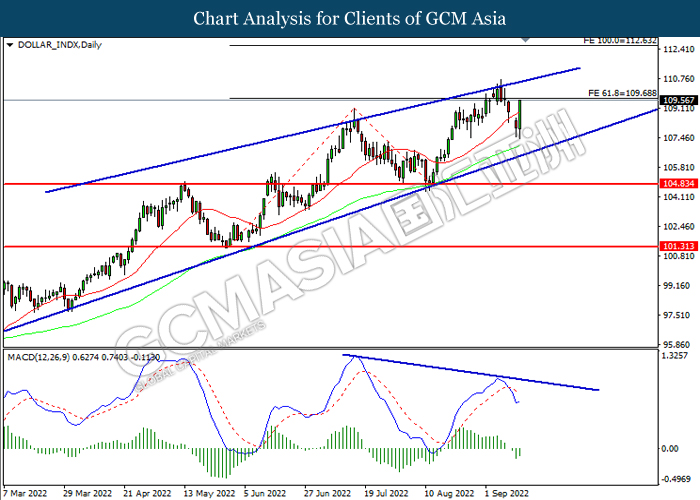Click the 5 Jun 2022 date label
Image resolution: width=700 pixels, height=500 pixels.
pos(265,493)
